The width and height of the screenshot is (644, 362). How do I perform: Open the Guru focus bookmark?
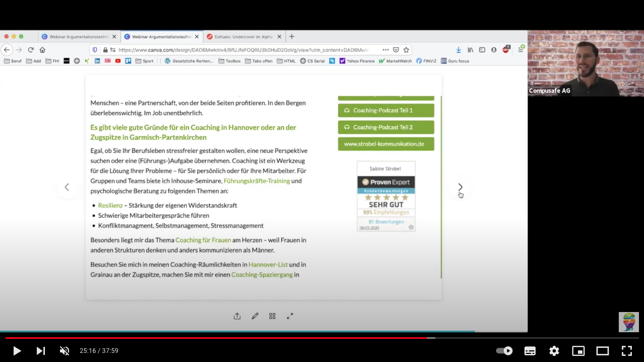[x=455, y=61]
